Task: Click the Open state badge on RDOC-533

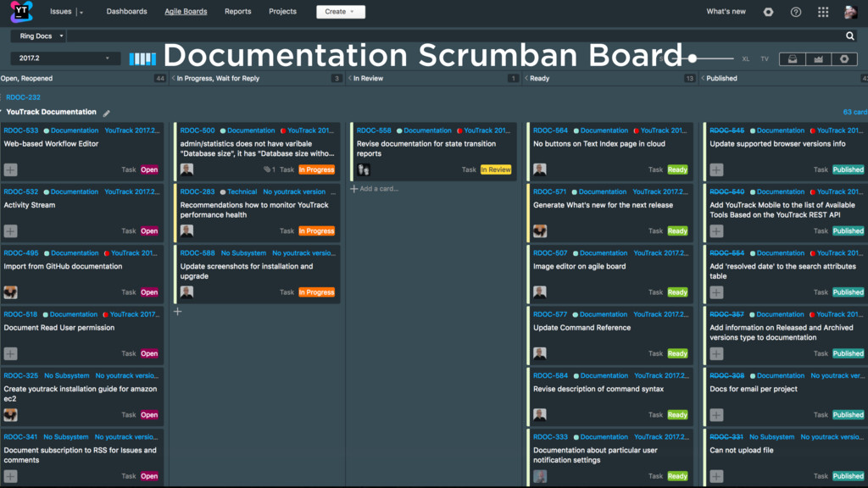Action: pos(149,169)
